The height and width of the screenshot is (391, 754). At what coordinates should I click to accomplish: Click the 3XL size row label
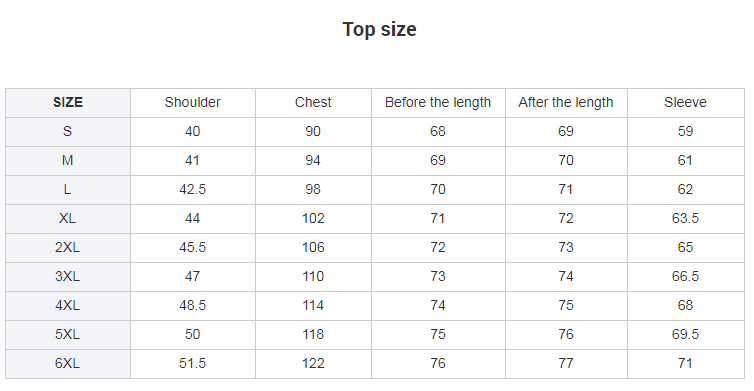tap(68, 277)
